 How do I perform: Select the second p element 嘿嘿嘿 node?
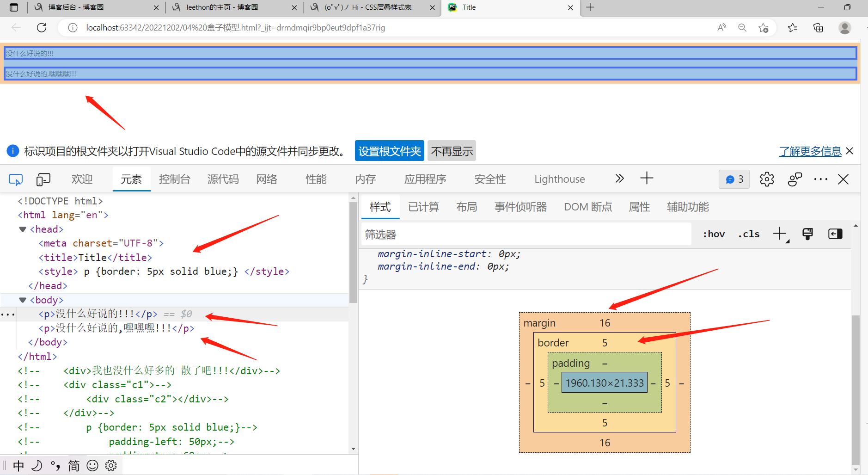pos(116,328)
